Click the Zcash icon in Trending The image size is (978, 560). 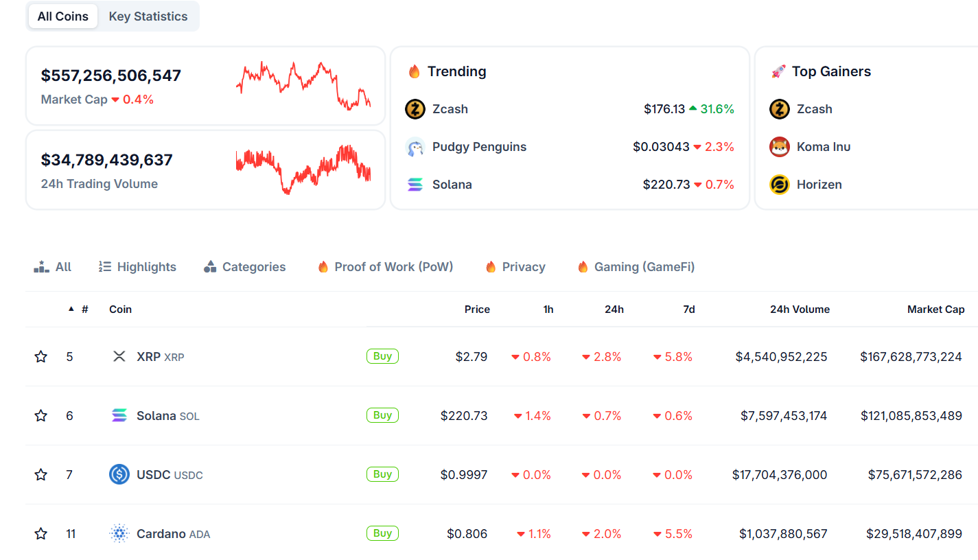click(x=415, y=109)
